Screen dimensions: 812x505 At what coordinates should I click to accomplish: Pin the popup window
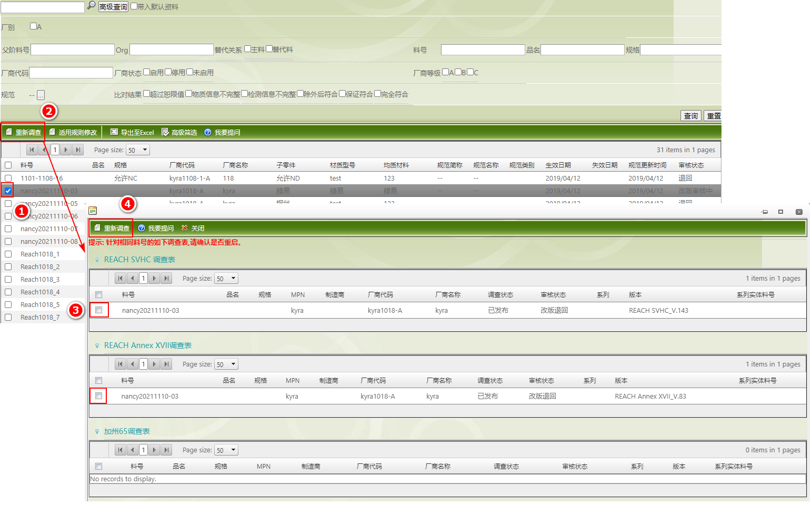765,212
